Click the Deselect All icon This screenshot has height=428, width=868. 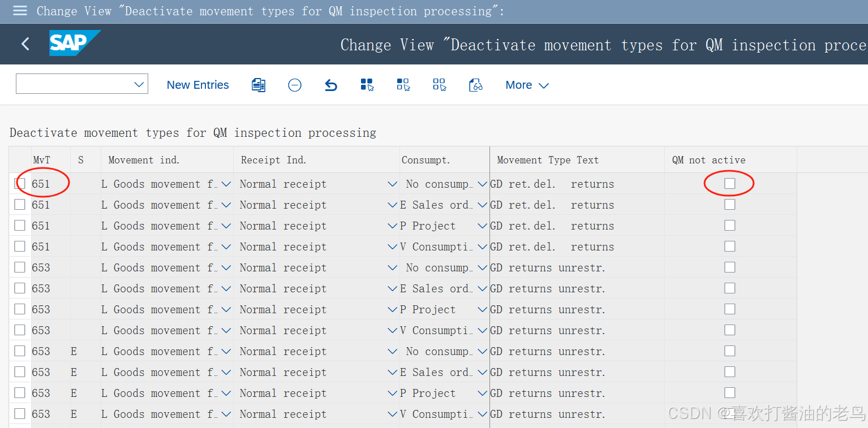tap(439, 85)
